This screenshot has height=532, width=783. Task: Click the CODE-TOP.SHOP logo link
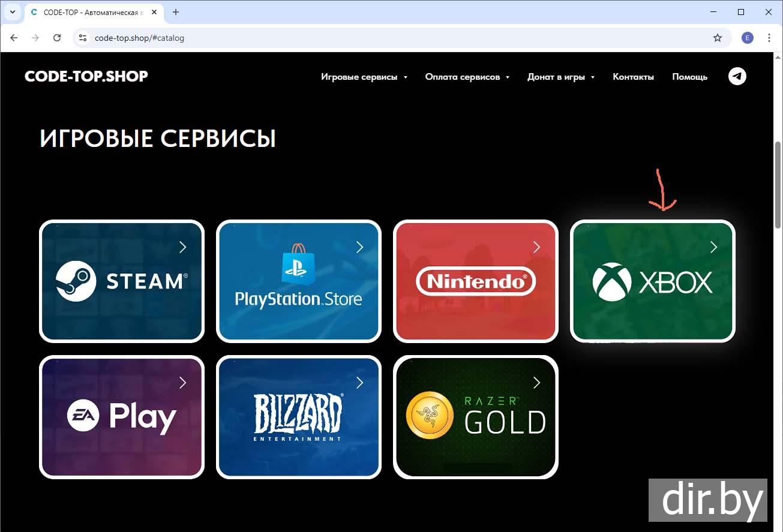[x=86, y=76]
